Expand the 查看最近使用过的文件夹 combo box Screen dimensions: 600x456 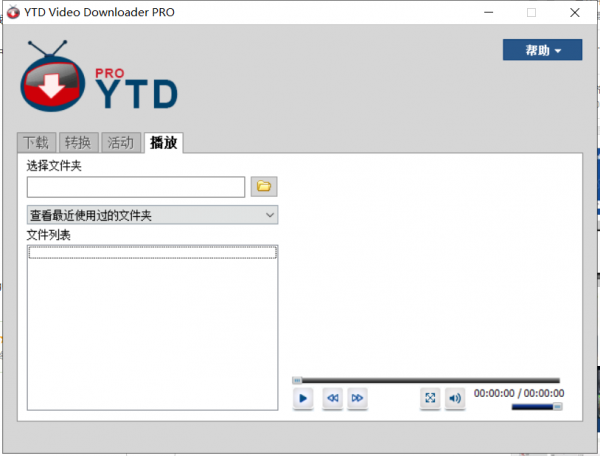[152, 215]
